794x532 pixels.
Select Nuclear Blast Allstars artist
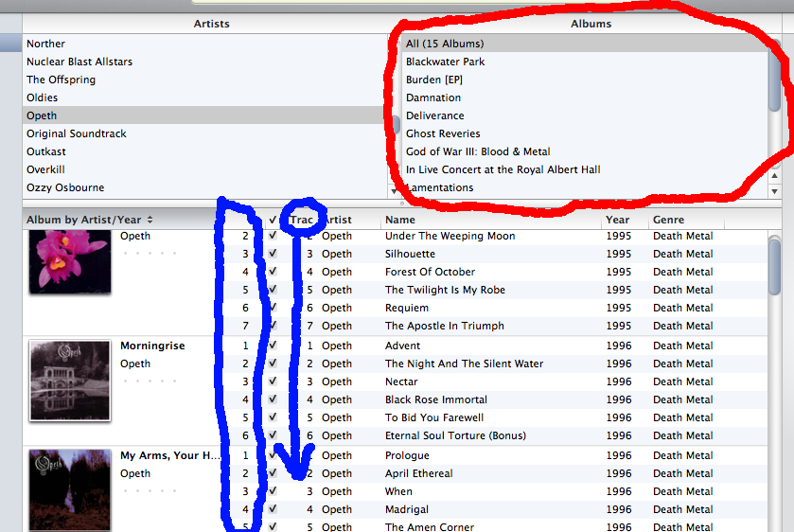click(x=205, y=62)
